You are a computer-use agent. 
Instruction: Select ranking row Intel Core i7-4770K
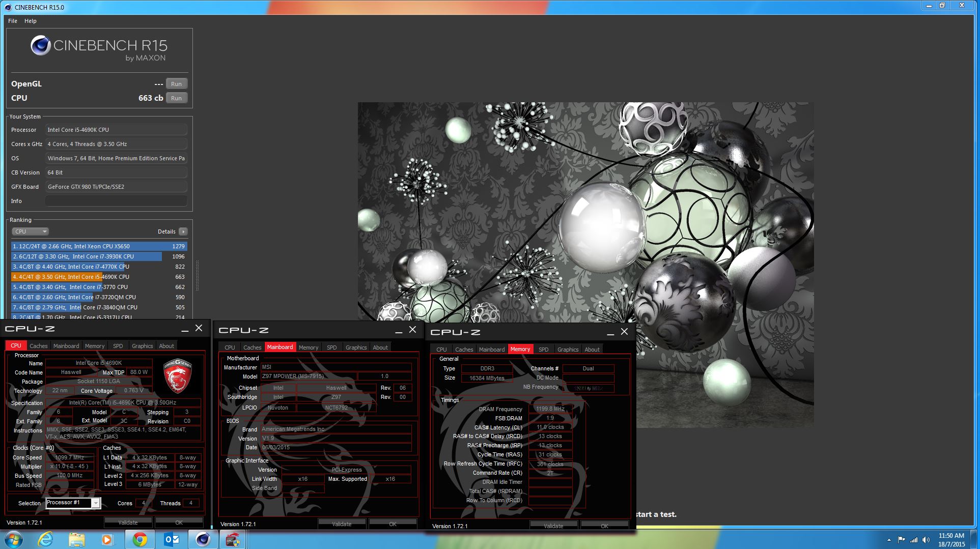click(x=99, y=267)
